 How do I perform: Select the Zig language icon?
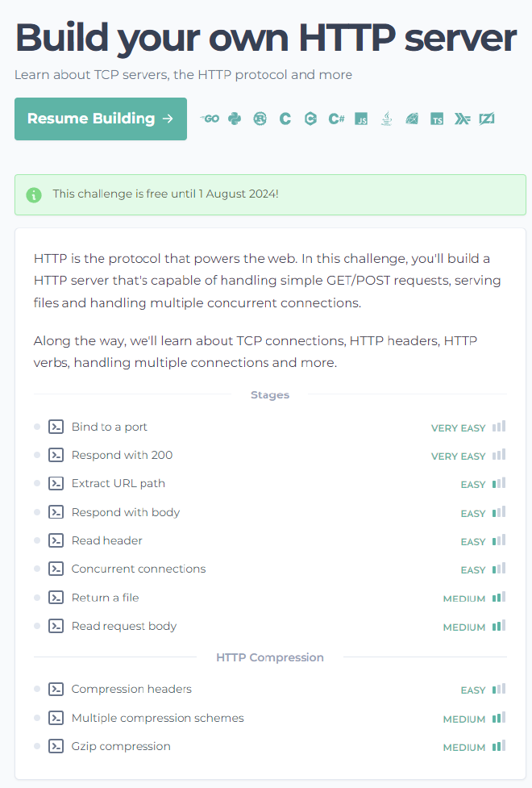coord(487,118)
